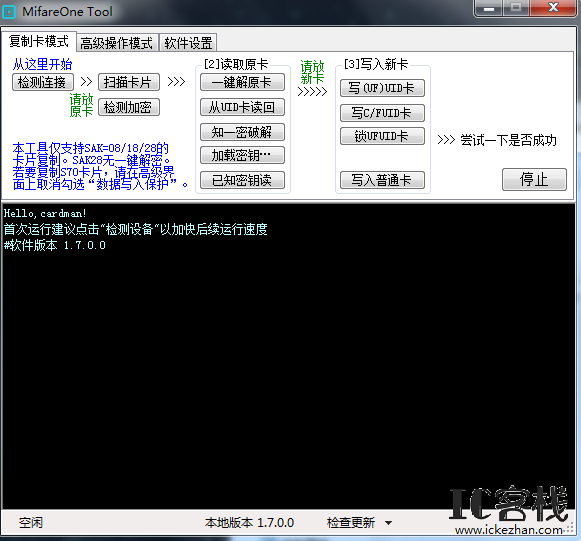The image size is (581, 541).
Task: Click the 锁UFUID卡 button
Action: pos(382,136)
